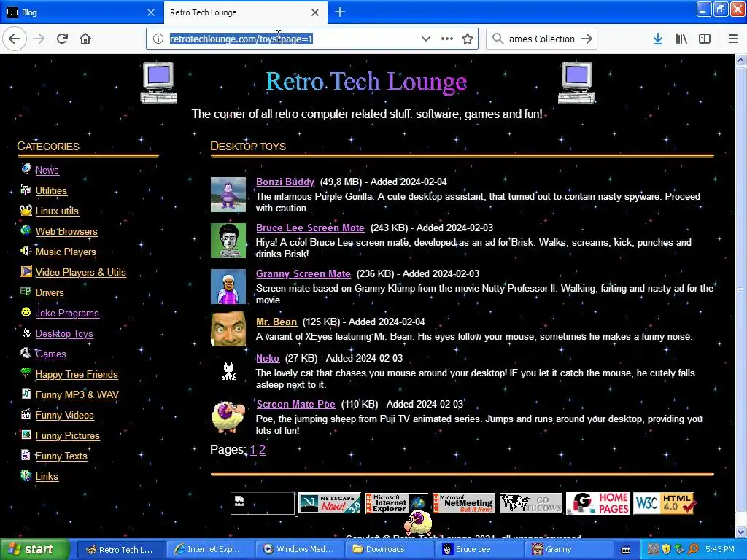Click the right retro computer image
The height and width of the screenshot is (560, 747).
point(576,82)
